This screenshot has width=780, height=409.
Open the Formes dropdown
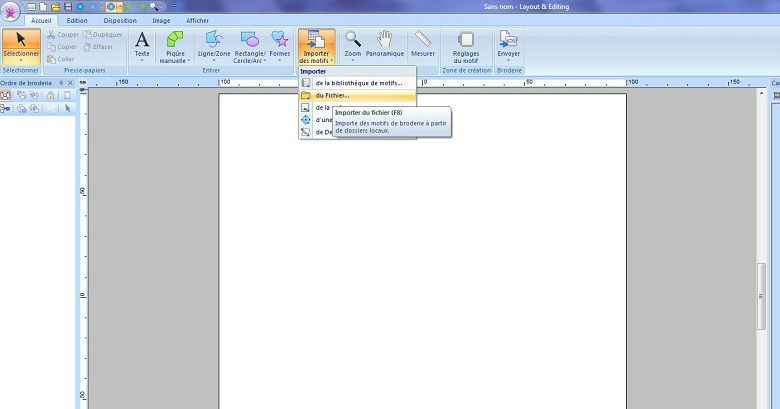[x=280, y=60]
